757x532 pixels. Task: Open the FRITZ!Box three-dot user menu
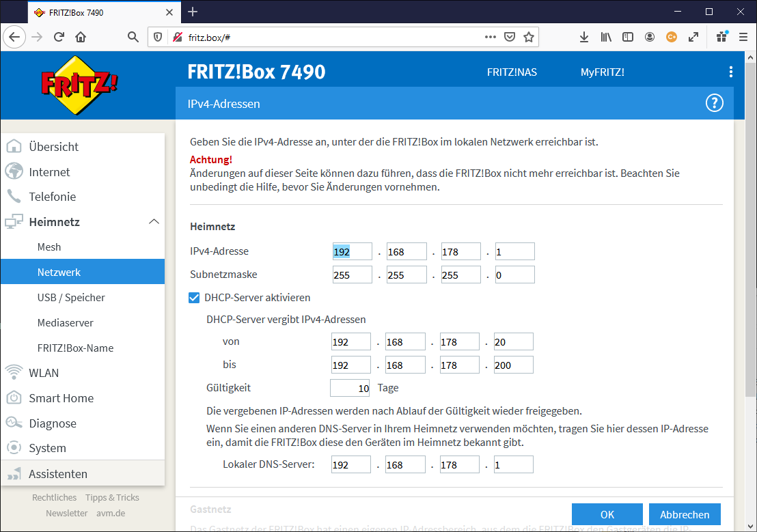[x=731, y=72]
